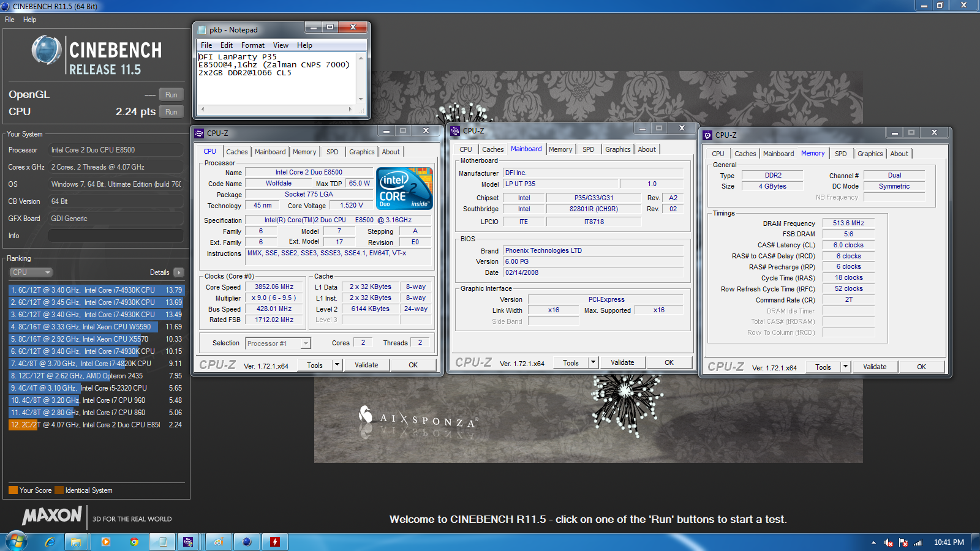Screen dimensions: 980x551
Task: Open the Windows Start menu orb
Action: (x=17, y=542)
